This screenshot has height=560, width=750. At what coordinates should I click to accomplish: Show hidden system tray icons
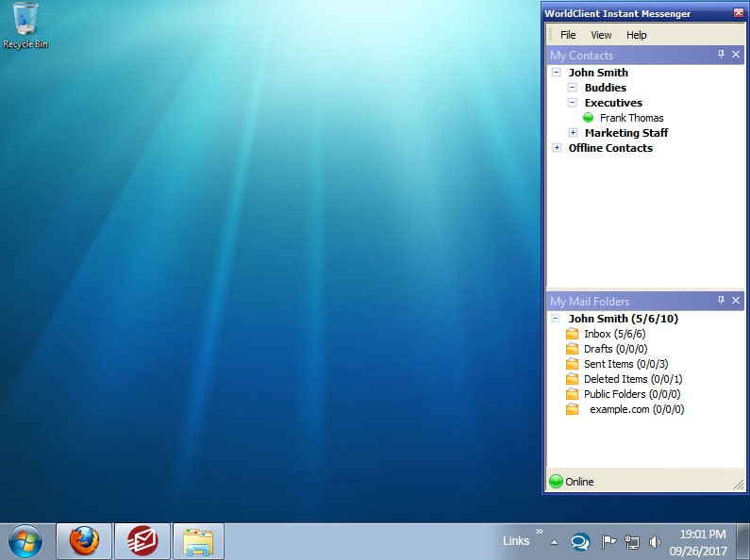pyautogui.click(x=554, y=542)
